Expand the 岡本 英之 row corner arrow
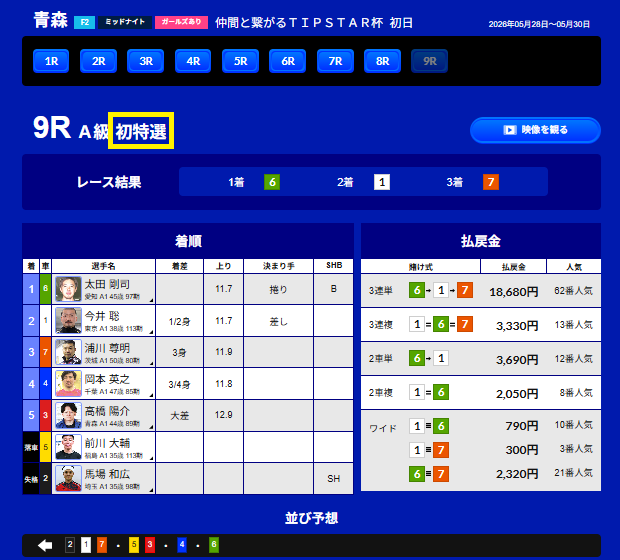 point(151,395)
